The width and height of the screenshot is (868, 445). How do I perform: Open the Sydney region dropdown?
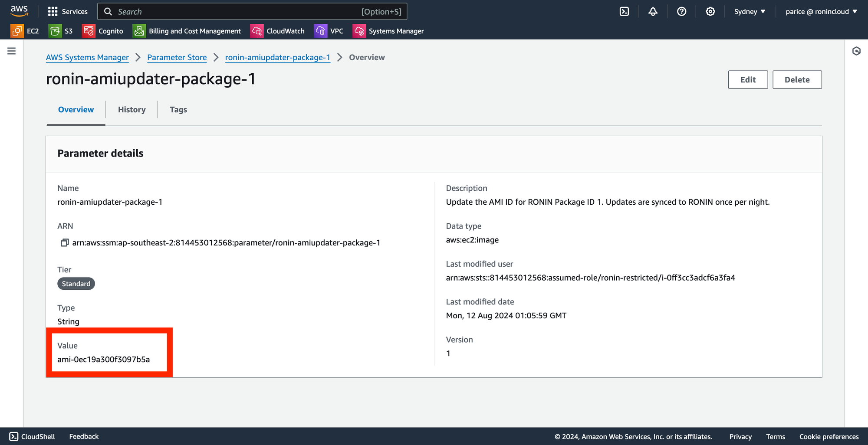point(750,12)
